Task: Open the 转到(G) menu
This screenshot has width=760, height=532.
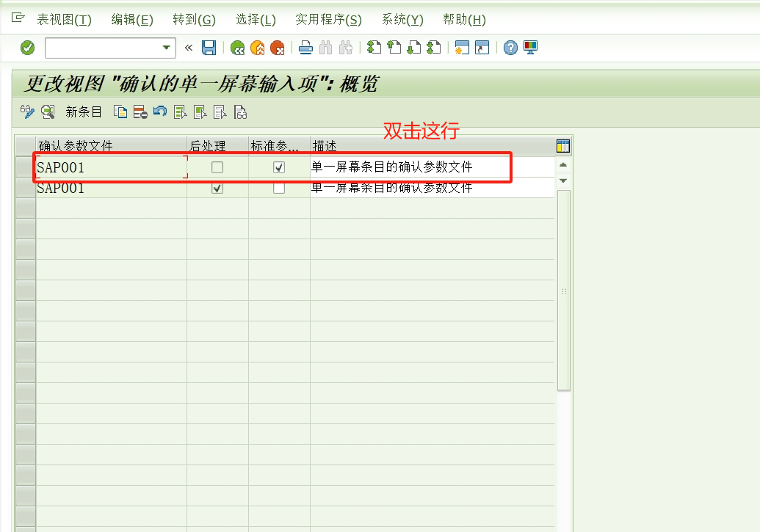Action: [x=194, y=19]
